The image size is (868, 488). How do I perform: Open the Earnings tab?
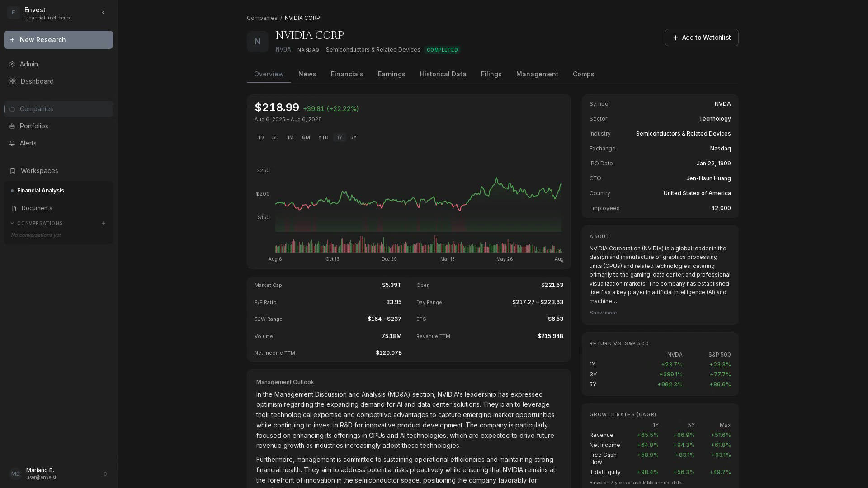(x=392, y=74)
